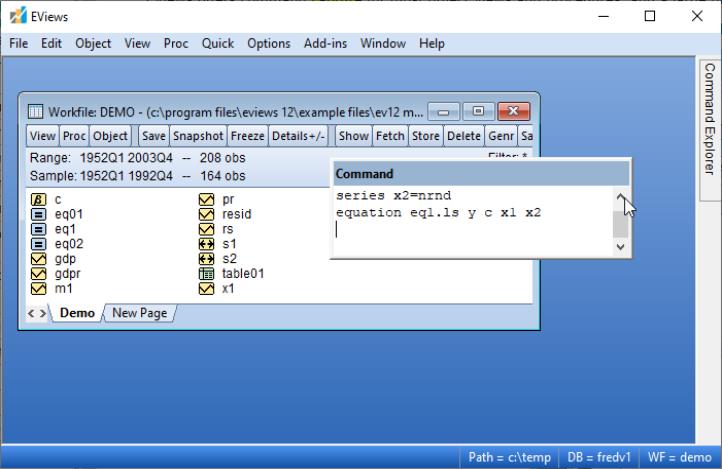Toggle Details+/- in workfile toolbar
722x469 pixels.
click(x=298, y=136)
